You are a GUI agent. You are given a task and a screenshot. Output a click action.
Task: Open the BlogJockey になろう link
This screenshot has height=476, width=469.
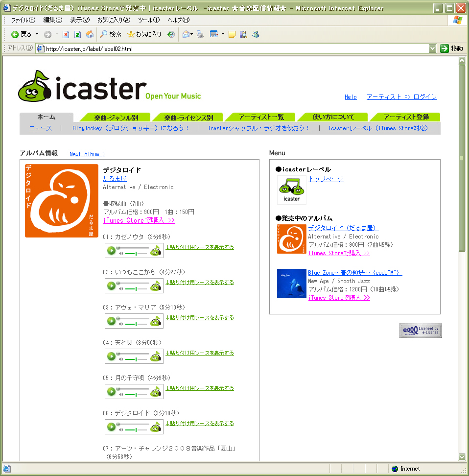tap(131, 128)
